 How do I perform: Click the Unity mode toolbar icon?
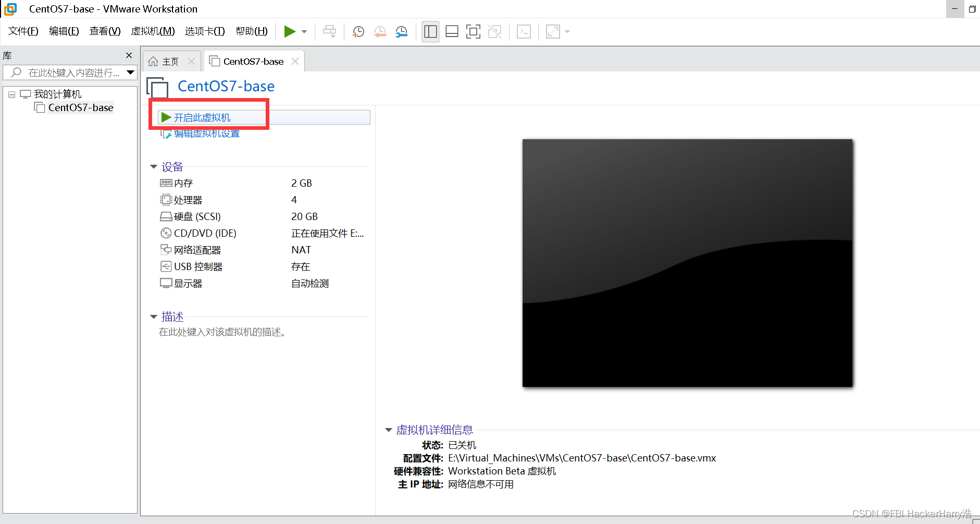[494, 32]
